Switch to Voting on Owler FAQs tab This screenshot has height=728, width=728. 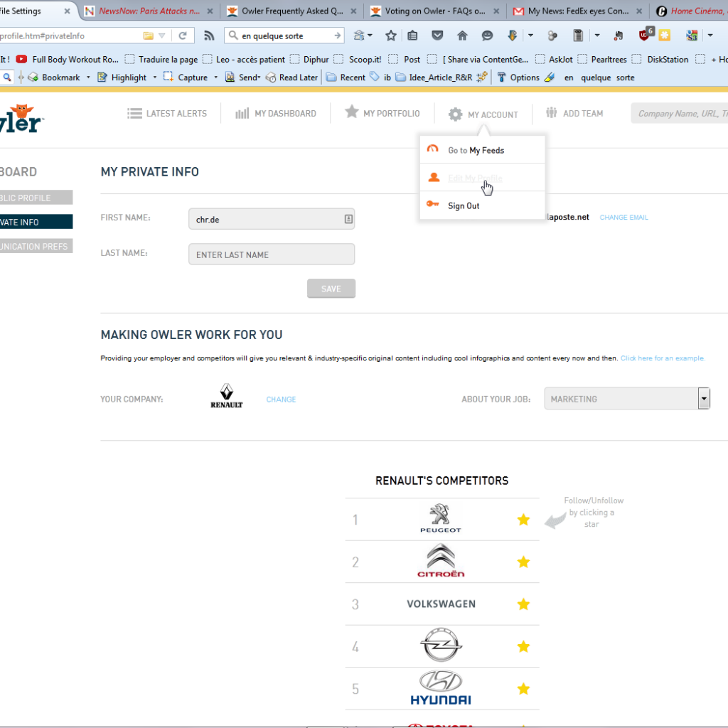coord(435,11)
